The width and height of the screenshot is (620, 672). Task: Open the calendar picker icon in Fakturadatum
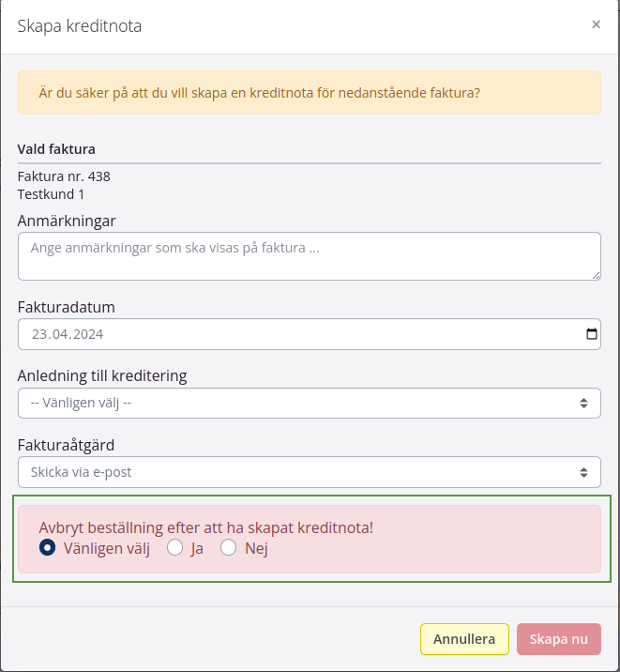(591, 334)
